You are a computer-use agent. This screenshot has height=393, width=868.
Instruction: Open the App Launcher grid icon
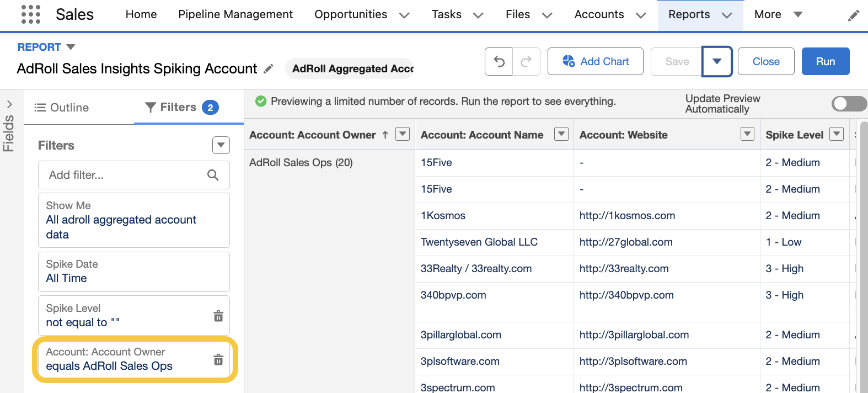31,14
